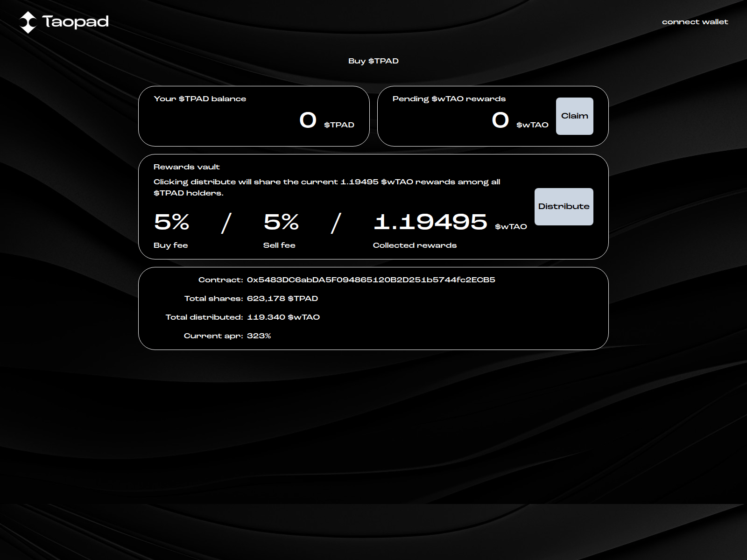This screenshot has width=747, height=560.
Task: Select the Current apr 323% value
Action: [260, 336]
